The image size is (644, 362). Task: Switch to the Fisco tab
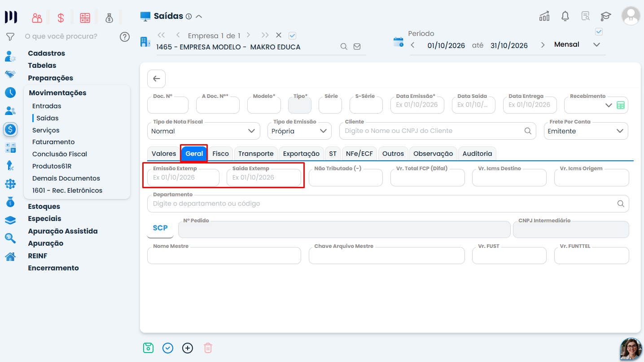[x=221, y=154]
